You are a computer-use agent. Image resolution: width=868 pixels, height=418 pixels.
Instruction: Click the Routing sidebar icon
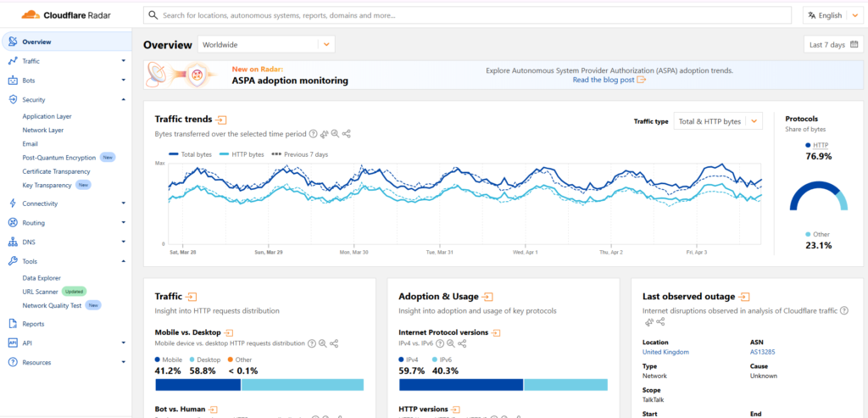[x=13, y=222]
